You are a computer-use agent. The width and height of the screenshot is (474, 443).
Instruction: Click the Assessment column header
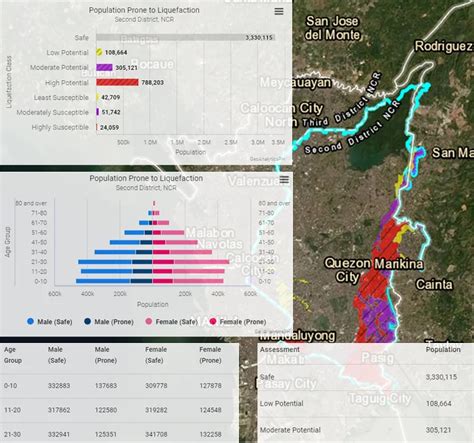point(280,349)
